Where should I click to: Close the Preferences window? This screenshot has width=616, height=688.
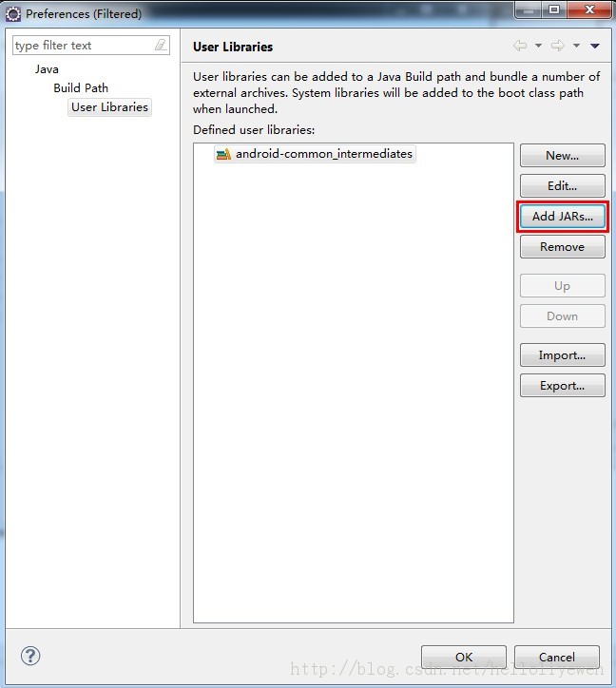(589, 10)
